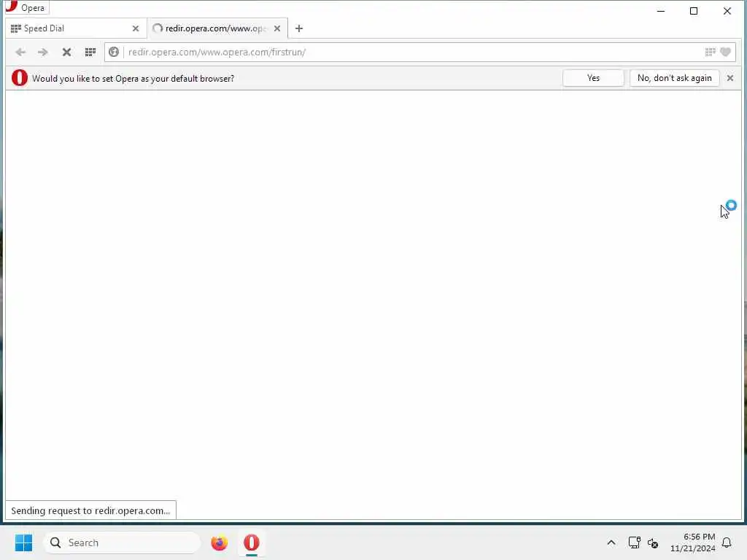Click the Opera logo in default-browser bar

tap(20, 77)
